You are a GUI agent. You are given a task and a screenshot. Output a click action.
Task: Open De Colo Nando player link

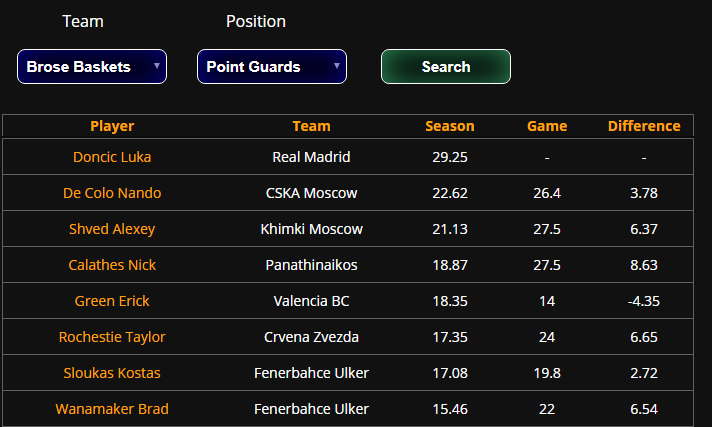point(112,193)
